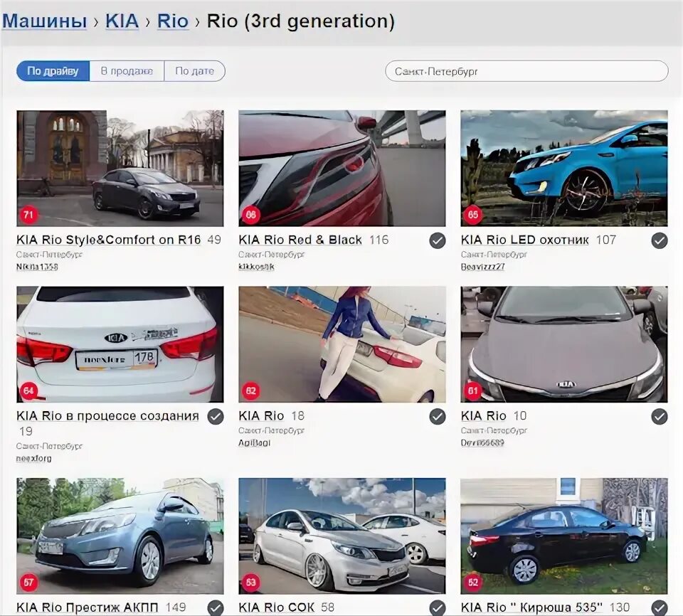Viewport: 683px width, 616px height.
Task: Click the red 57 drive rating badge
Action: [28, 582]
